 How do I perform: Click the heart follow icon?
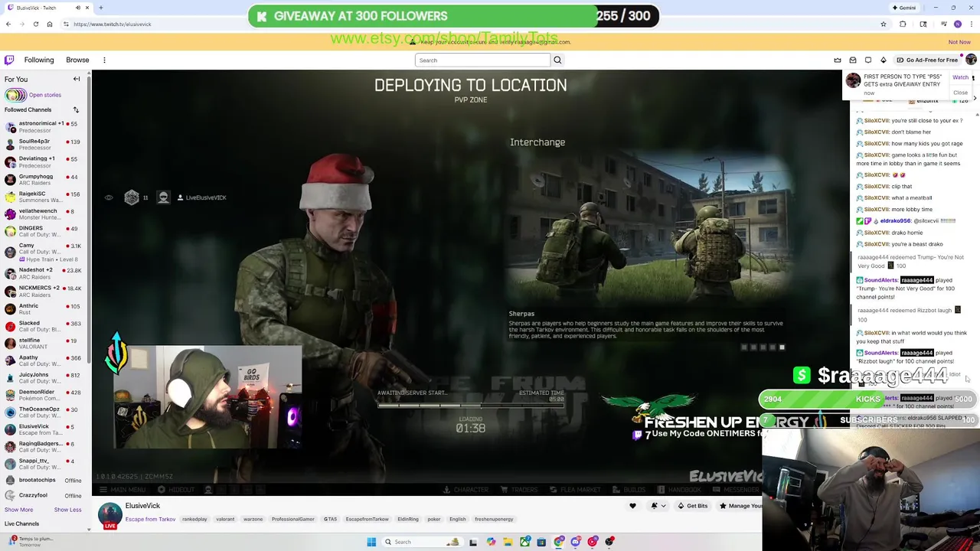(632, 506)
